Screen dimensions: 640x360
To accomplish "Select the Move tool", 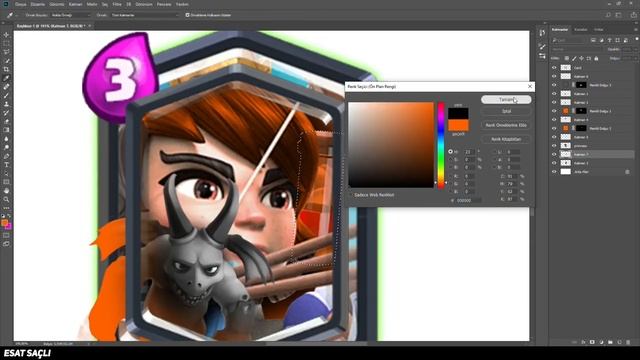I will pos(6,35).
